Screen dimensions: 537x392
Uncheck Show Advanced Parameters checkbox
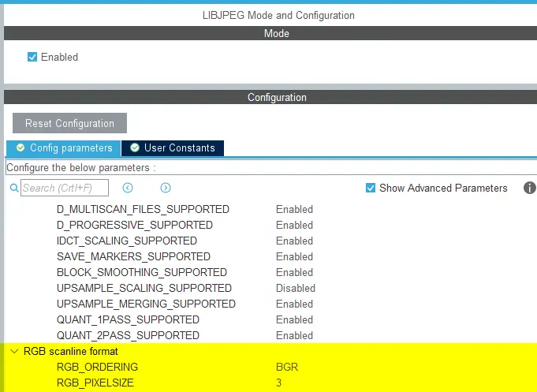coord(371,188)
